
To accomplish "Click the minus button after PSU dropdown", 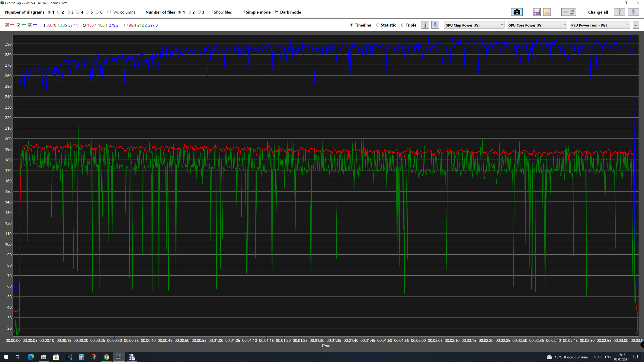I will 636,25.
